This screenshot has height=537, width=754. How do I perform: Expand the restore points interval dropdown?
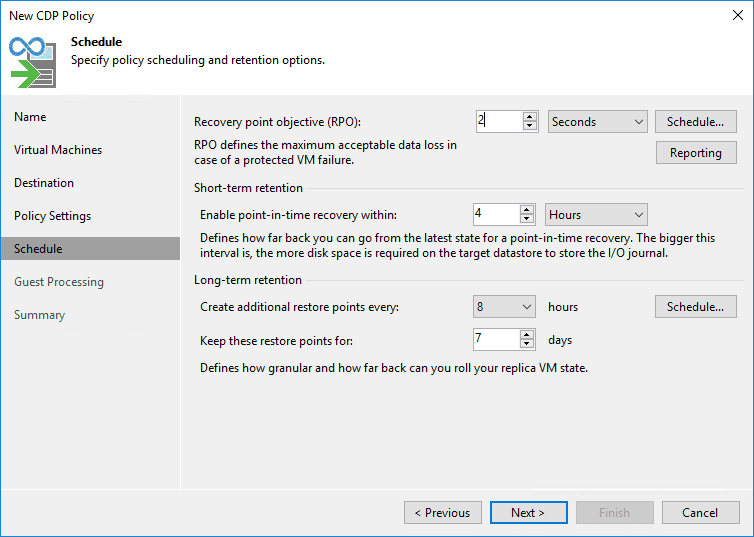(x=506, y=307)
